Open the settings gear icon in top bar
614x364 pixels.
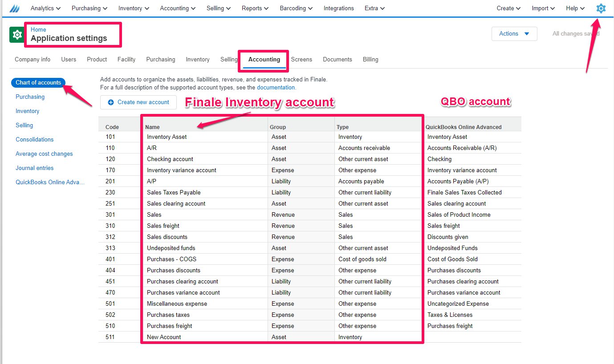coord(601,8)
